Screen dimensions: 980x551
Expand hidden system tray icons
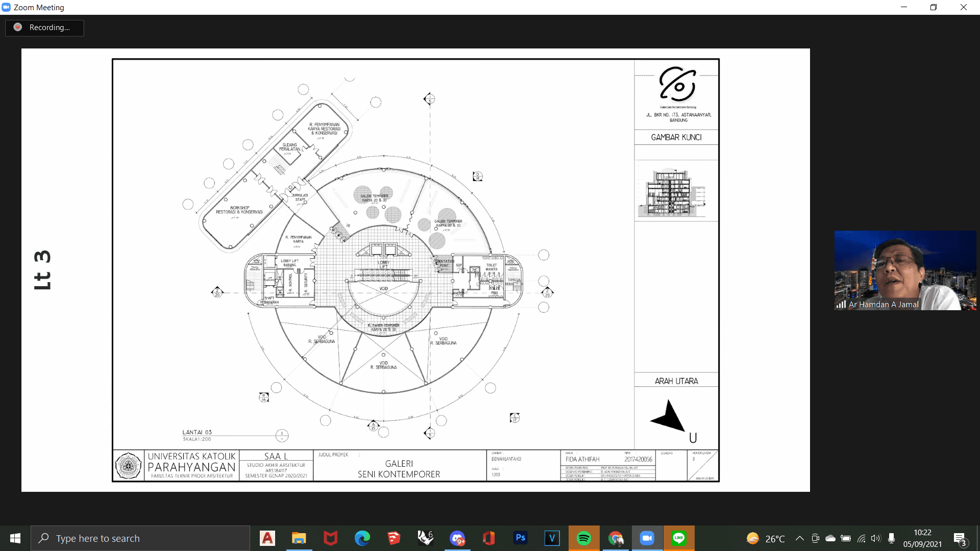(x=800, y=539)
